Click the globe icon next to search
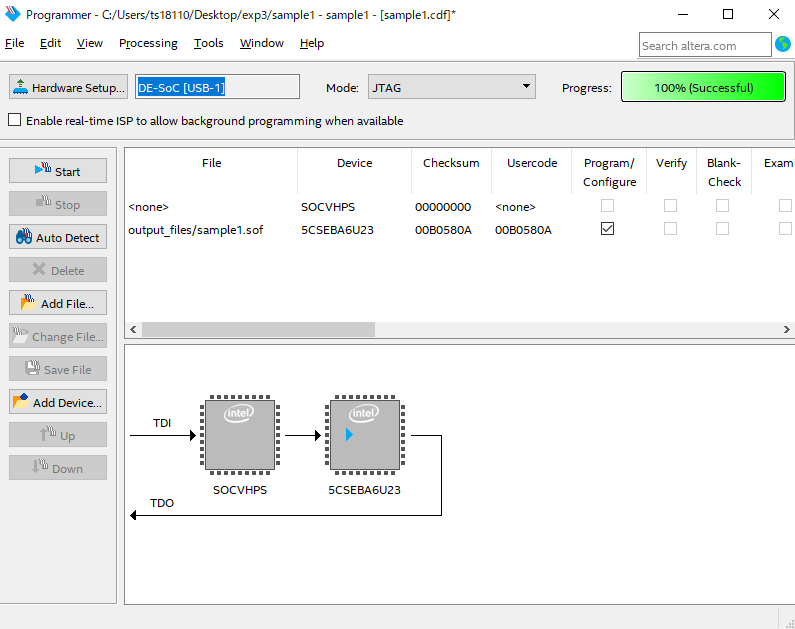Screen dimensions: 795x629 [x=783, y=45]
